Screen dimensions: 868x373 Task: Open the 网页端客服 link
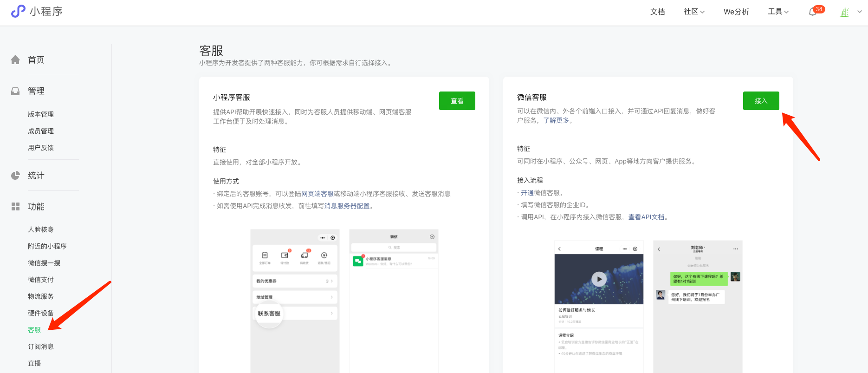pos(317,194)
